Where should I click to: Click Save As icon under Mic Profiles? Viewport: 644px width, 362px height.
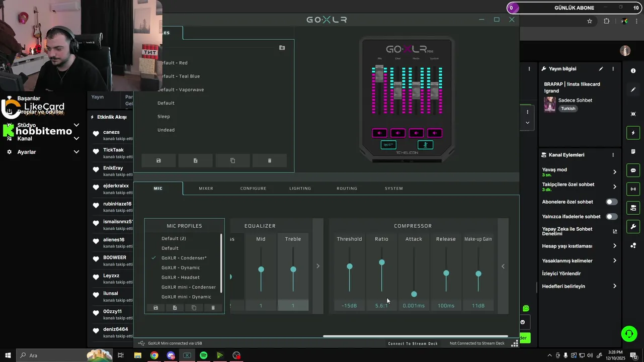coord(175,308)
